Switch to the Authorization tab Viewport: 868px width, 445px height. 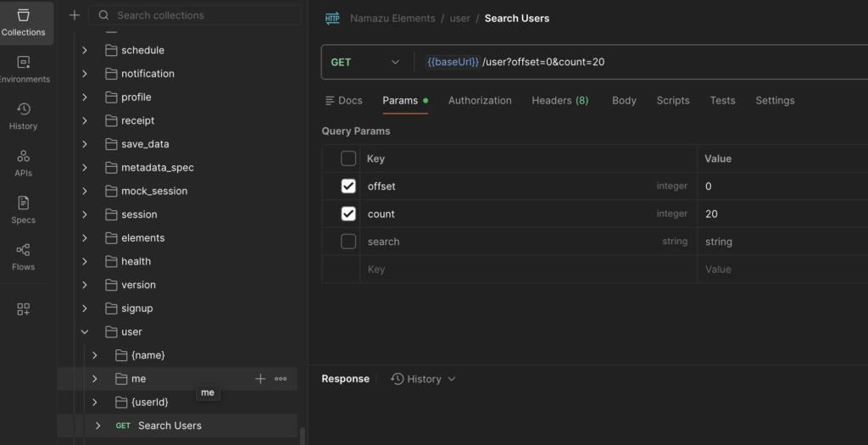click(x=480, y=100)
